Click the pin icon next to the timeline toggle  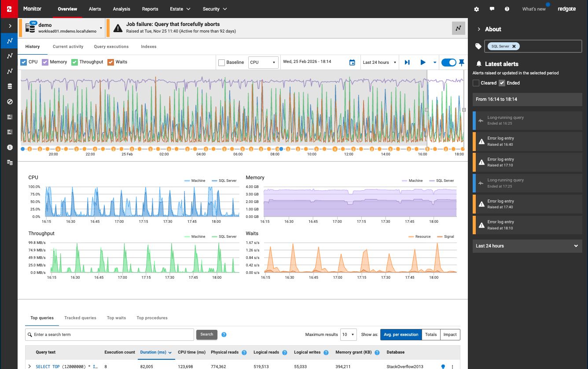point(461,63)
